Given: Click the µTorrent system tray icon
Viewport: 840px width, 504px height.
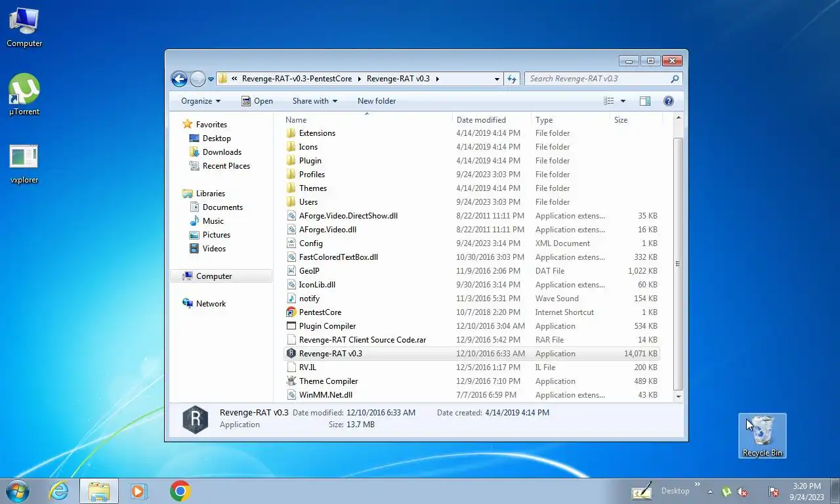Looking at the screenshot, I should [726, 492].
